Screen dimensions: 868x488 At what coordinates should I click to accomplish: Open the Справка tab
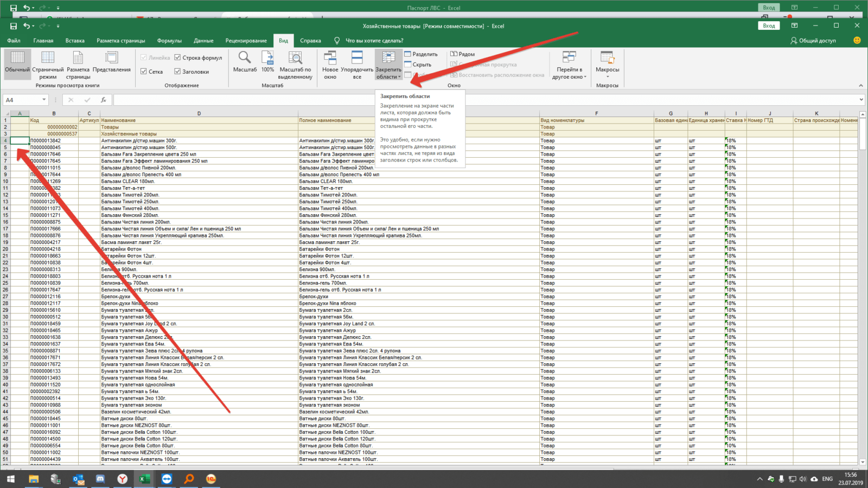(x=310, y=41)
